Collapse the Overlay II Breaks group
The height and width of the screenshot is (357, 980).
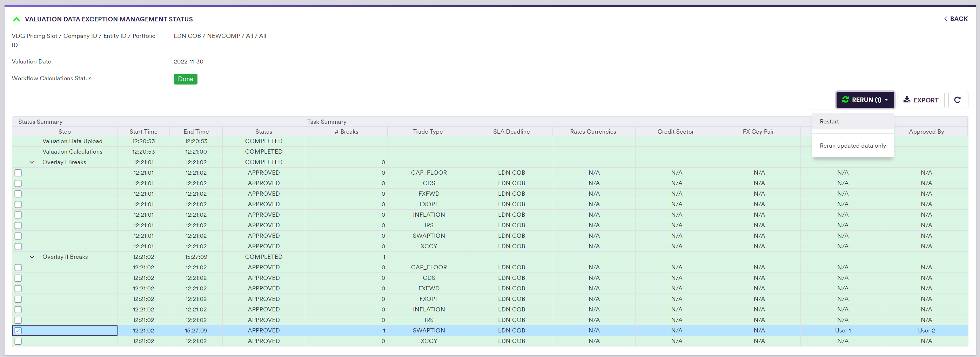32,257
